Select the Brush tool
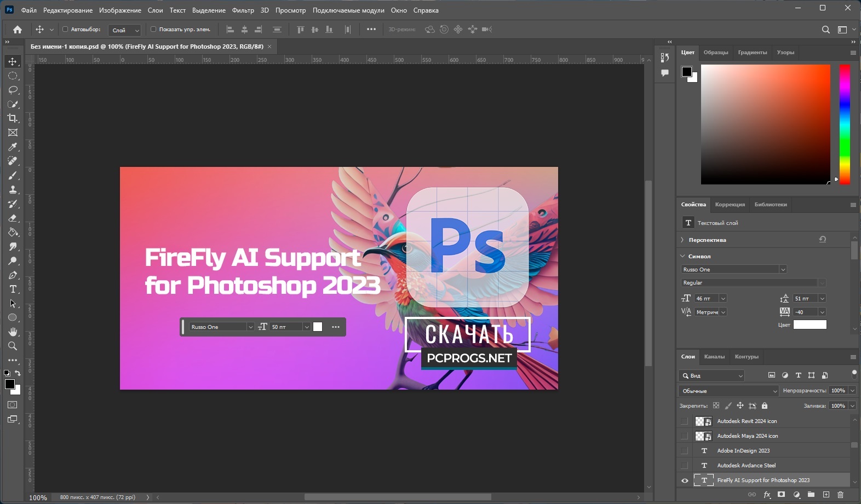The image size is (861, 504). [x=13, y=176]
